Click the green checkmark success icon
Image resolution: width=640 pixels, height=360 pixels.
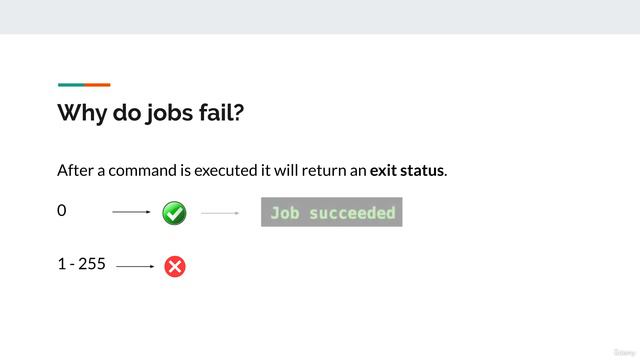174,213
